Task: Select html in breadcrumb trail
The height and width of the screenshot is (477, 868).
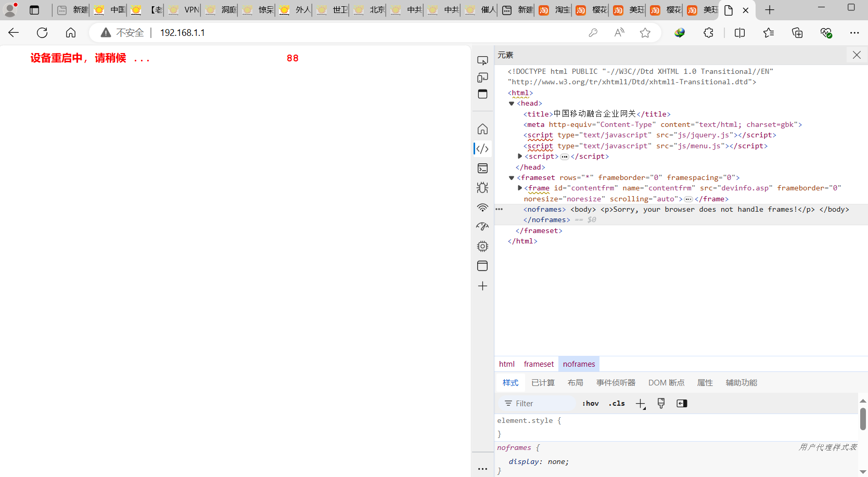Action: click(507, 364)
